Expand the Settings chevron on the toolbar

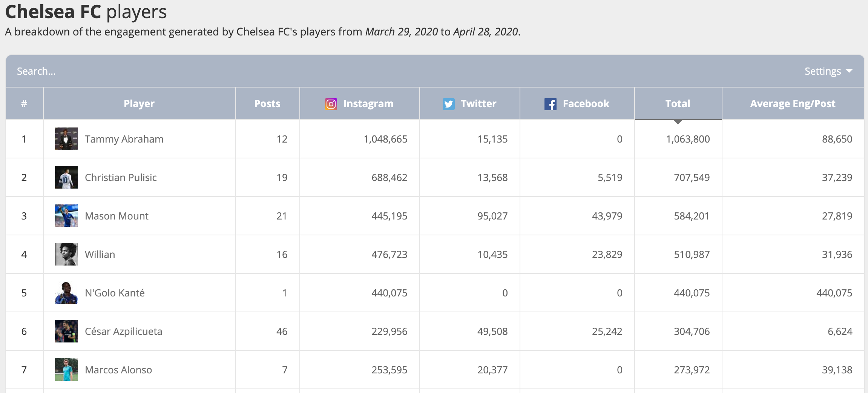850,71
